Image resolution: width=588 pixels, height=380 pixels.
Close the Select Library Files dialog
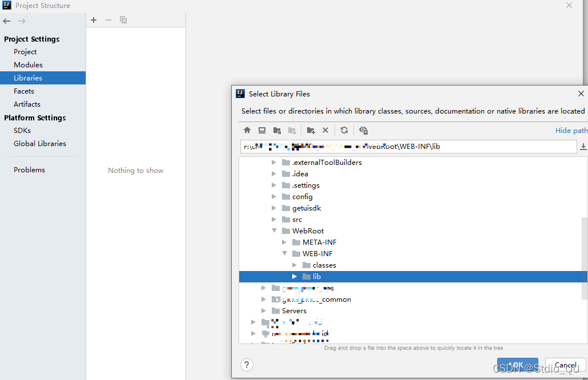click(x=581, y=94)
